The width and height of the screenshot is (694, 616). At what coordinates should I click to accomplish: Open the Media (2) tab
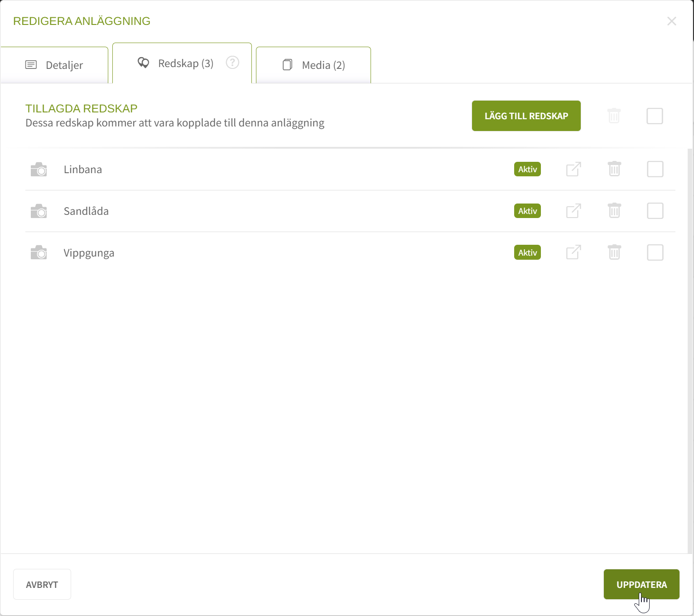313,65
